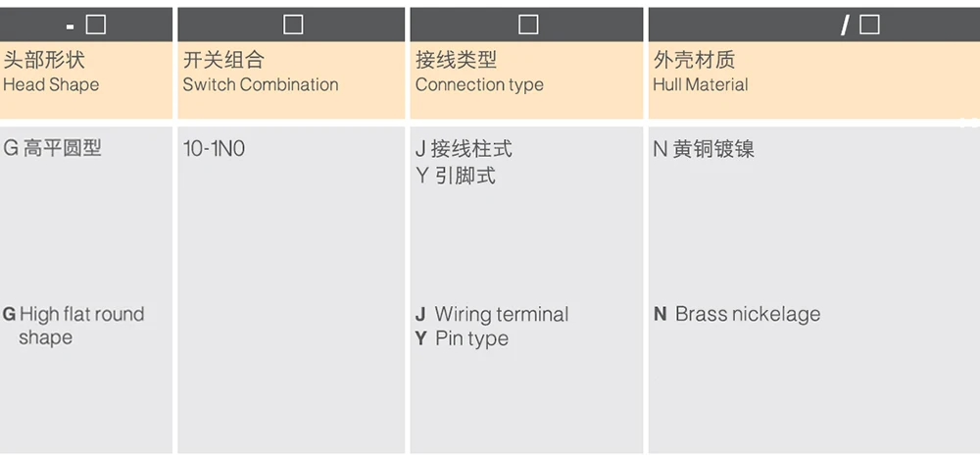Click the Connection type column square box
980x462 pixels.
coord(528,25)
